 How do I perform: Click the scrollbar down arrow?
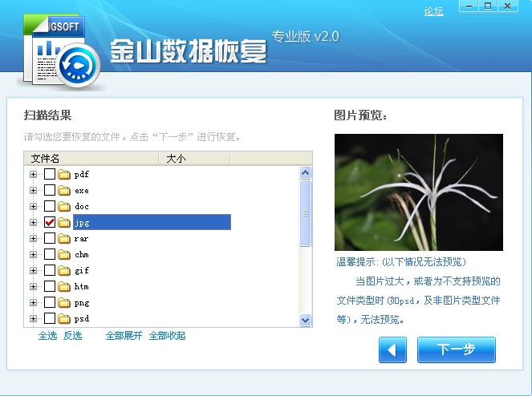coord(306,320)
